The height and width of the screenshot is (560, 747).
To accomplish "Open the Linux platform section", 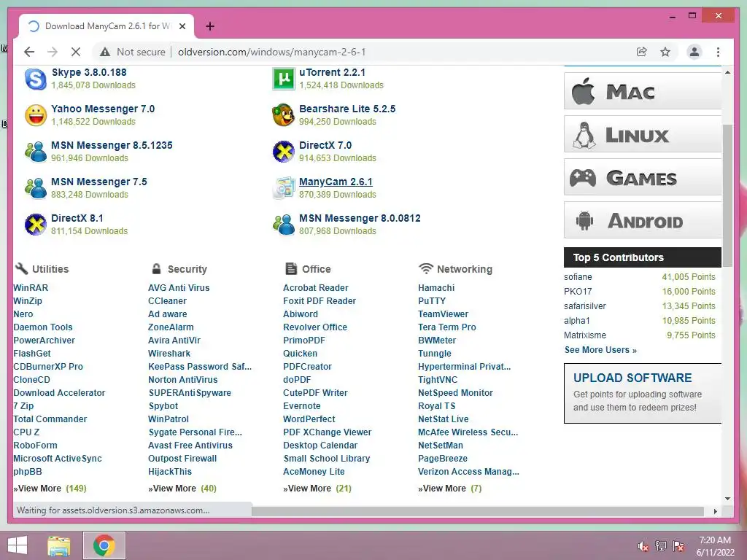I will [x=643, y=134].
